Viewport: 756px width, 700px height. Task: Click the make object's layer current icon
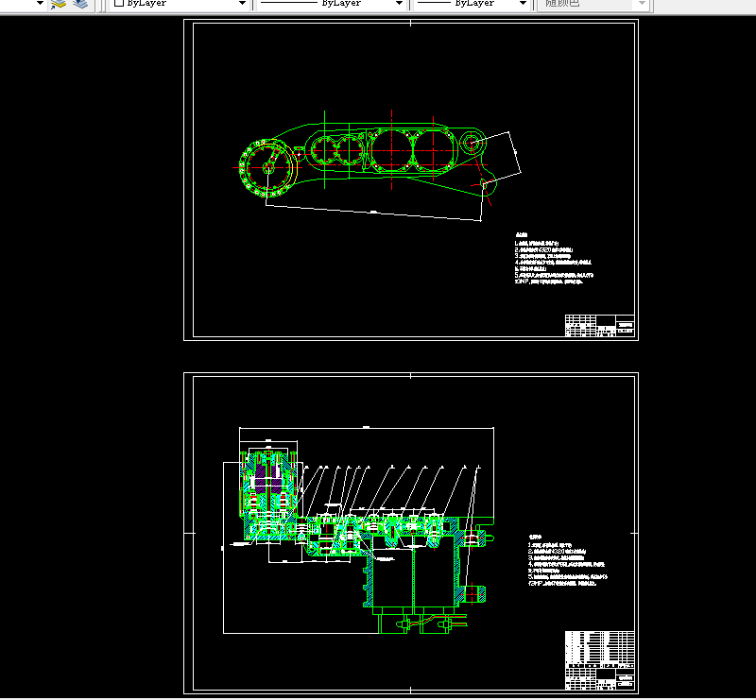tap(59, 4)
